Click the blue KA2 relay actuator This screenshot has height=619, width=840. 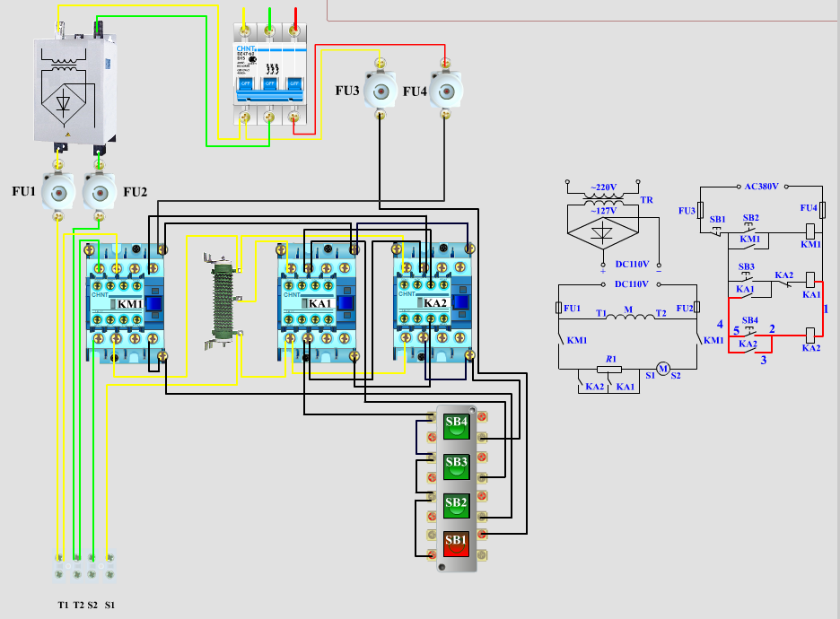[461, 302]
